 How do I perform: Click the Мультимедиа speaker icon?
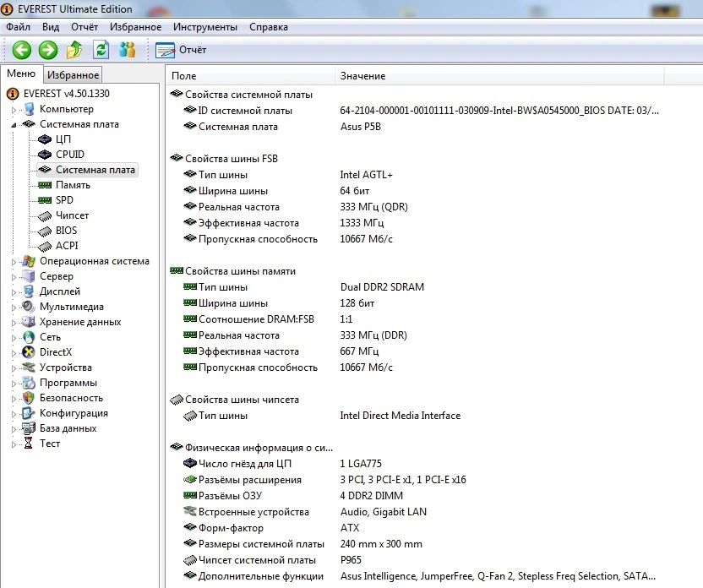29,307
